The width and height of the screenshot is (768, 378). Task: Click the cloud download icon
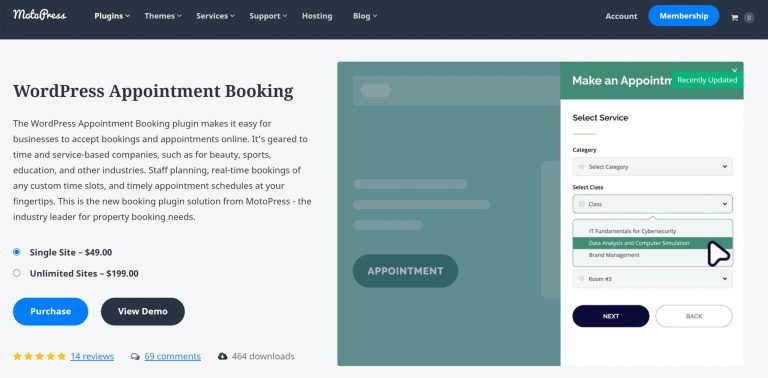click(222, 356)
